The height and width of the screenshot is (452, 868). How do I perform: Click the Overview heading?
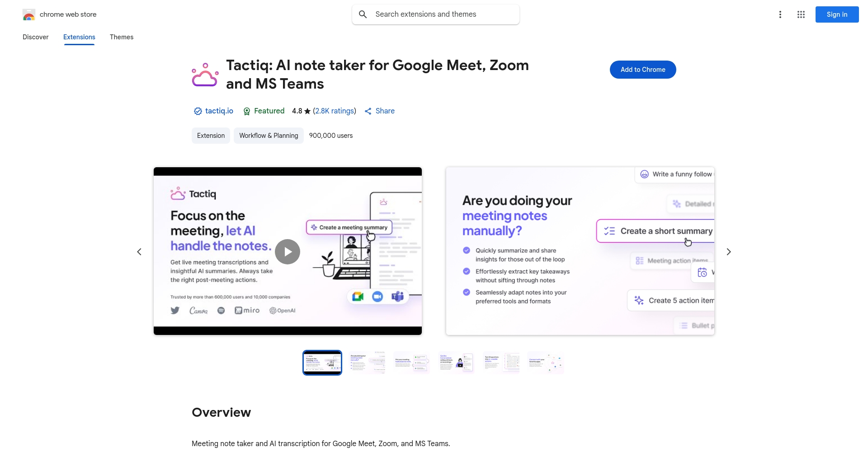pyautogui.click(x=222, y=413)
